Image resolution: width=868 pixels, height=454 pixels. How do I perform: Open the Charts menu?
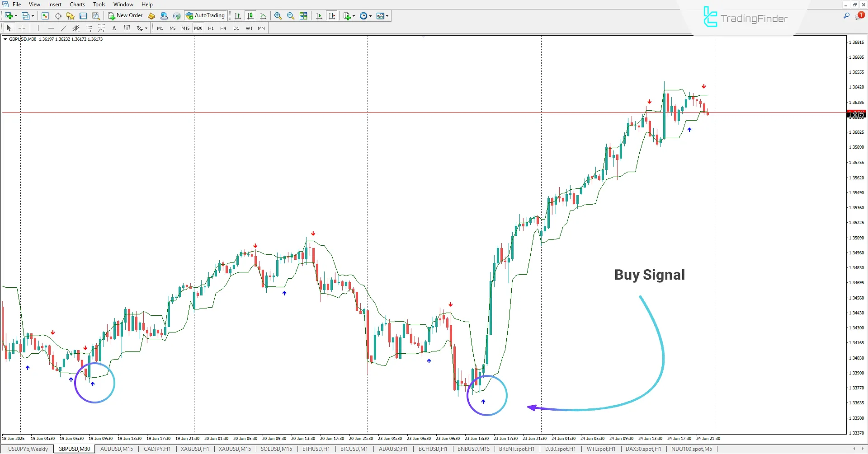tap(77, 5)
